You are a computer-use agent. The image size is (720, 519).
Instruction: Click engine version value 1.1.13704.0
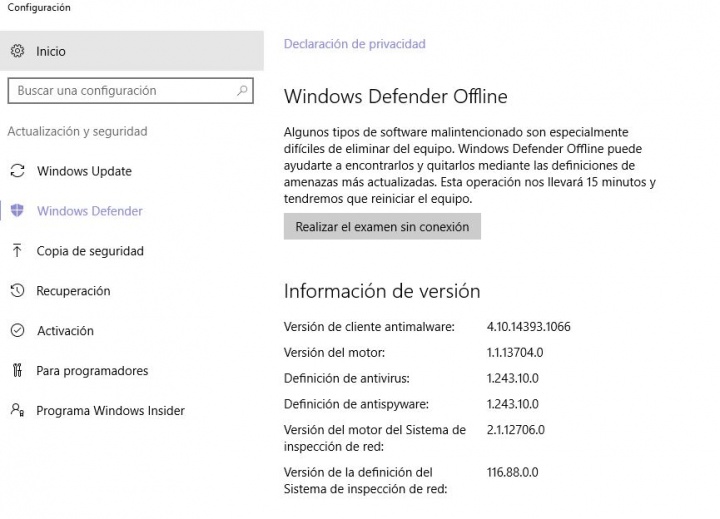point(515,352)
